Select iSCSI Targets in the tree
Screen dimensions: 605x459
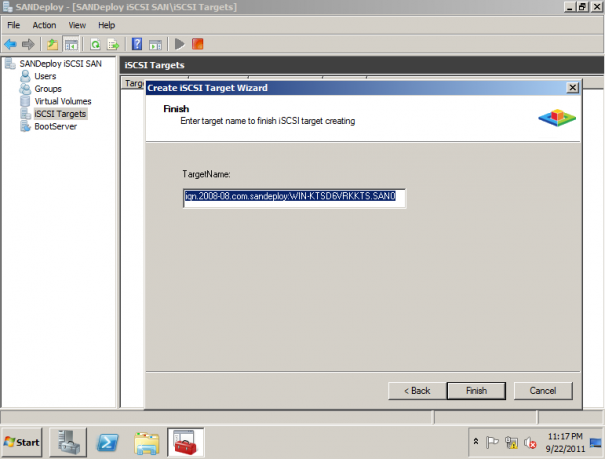click(60, 114)
